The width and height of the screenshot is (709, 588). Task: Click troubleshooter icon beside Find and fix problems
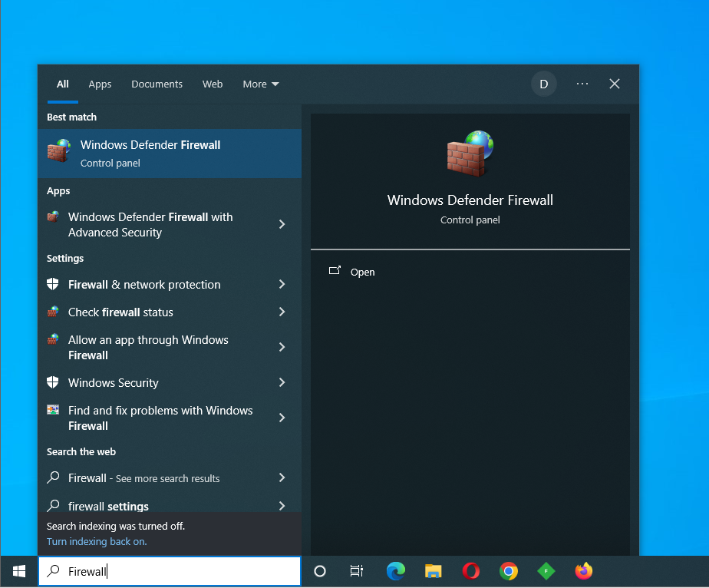[x=53, y=410]
